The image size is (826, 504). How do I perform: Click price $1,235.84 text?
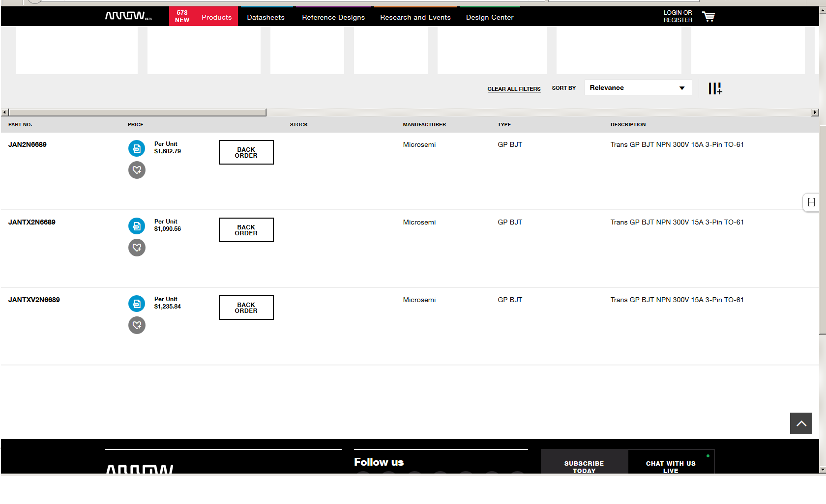[x=168, y=307]
